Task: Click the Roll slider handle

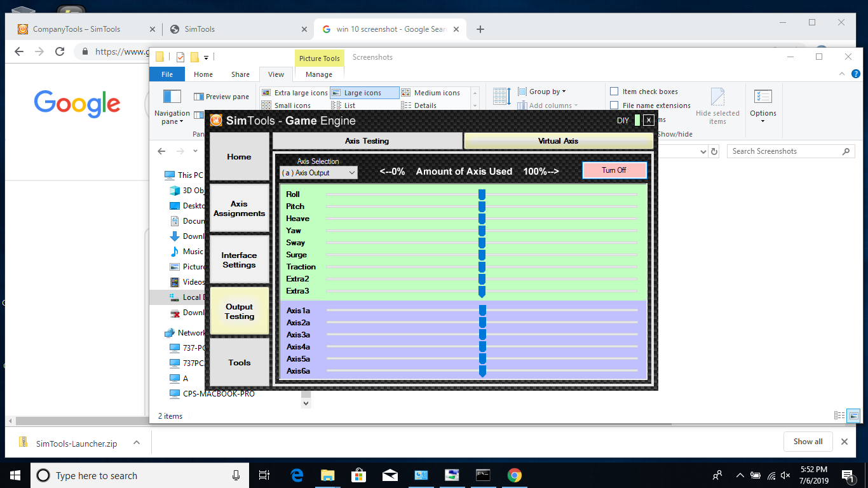Action: 482,194
